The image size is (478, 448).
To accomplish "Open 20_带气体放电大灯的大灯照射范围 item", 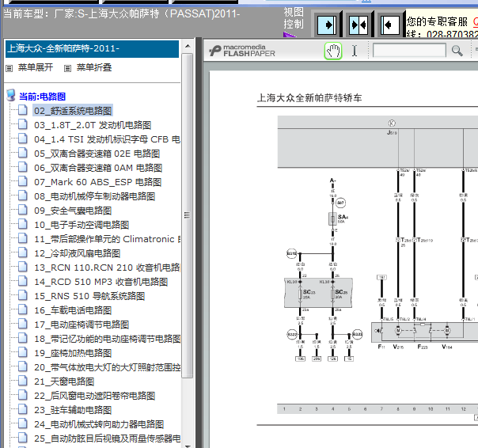I will click(x=107, y=367).
